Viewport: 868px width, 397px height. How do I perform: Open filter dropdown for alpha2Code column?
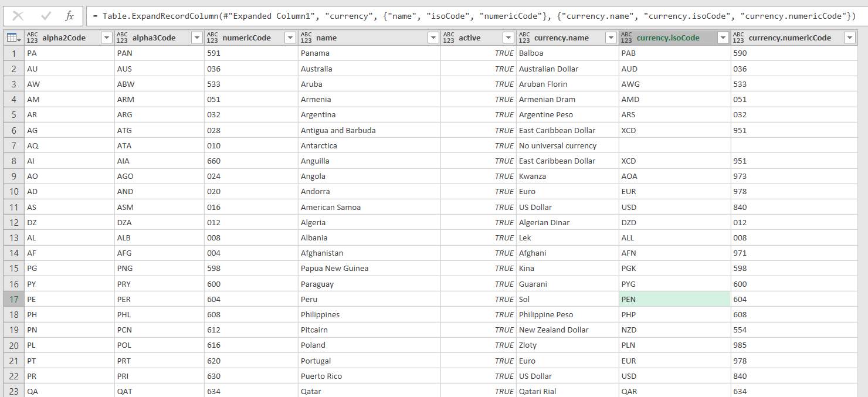pyautogui.click(x=106, y=38)
